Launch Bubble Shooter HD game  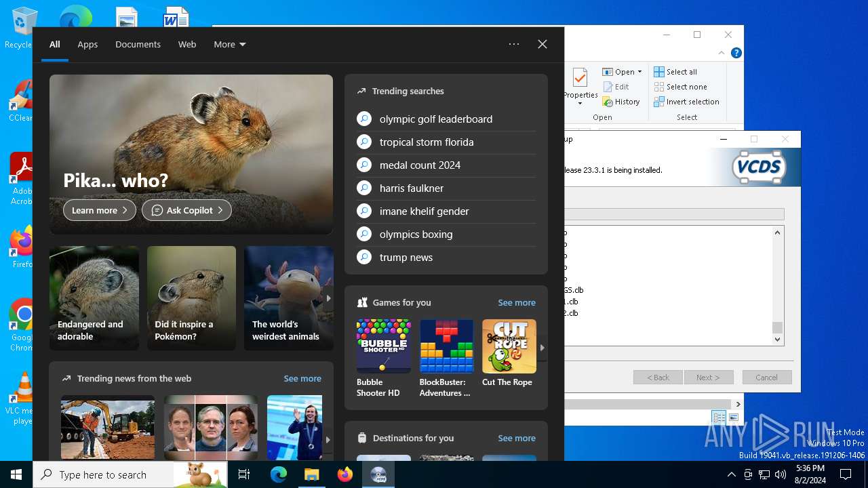pyautogui.click(x=384, y=358)
